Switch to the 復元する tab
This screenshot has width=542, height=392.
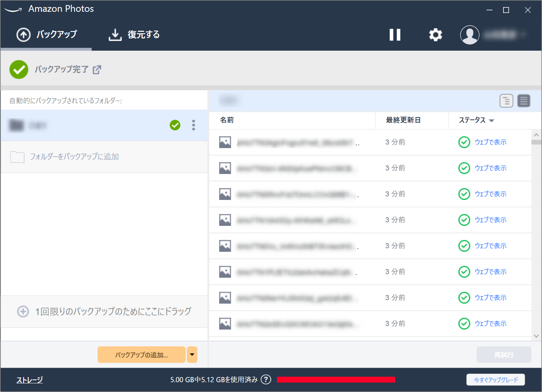pyautogui.click(x=134, y=35)
